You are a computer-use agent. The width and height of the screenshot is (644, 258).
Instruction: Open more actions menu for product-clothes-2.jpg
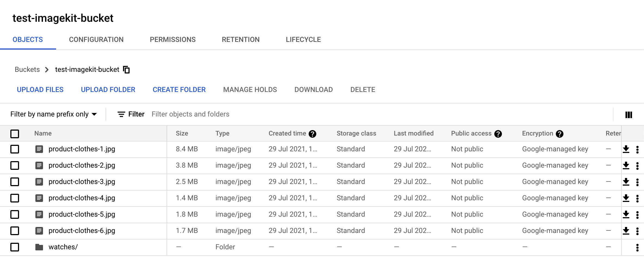click(x=637, y=166)
